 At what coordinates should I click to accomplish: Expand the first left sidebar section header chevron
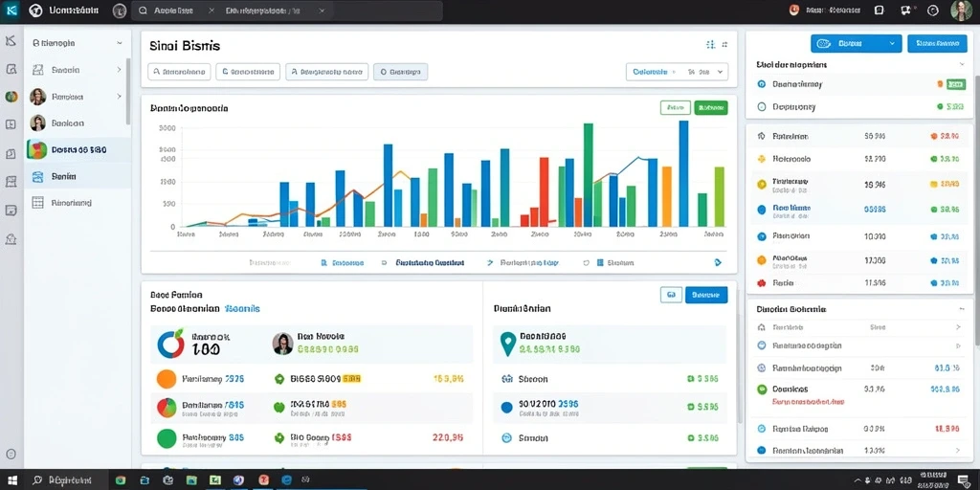tap(120, 43)
